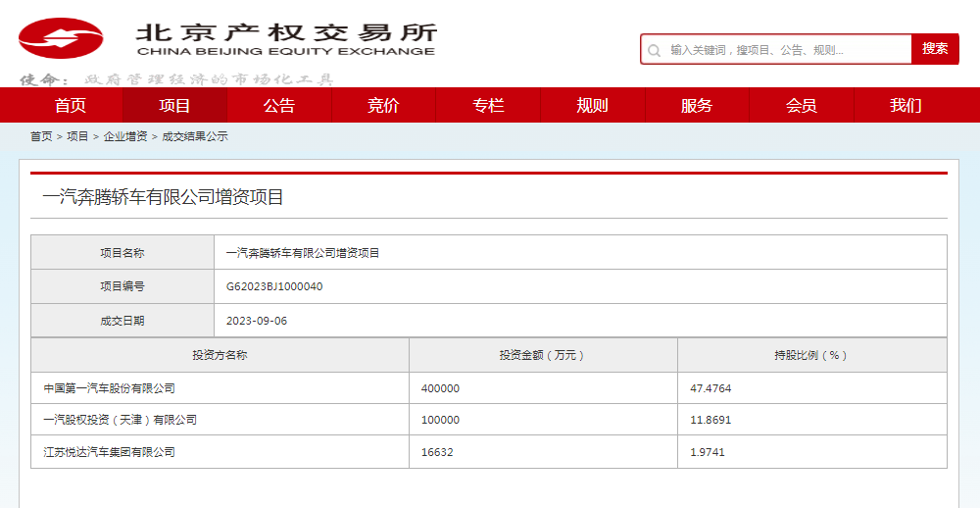
Task: Follow the 首页 breadcrumb link
Action: (41, 136)
